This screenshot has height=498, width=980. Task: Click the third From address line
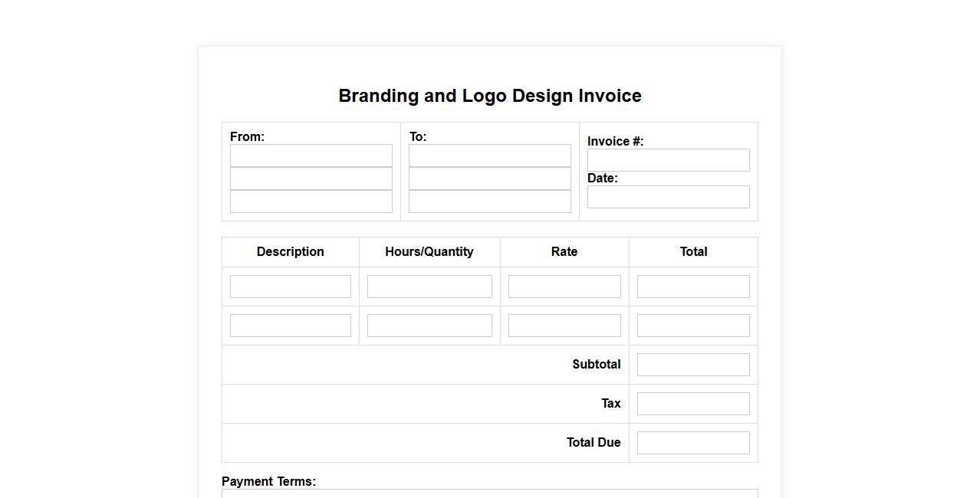pos(311,201)
